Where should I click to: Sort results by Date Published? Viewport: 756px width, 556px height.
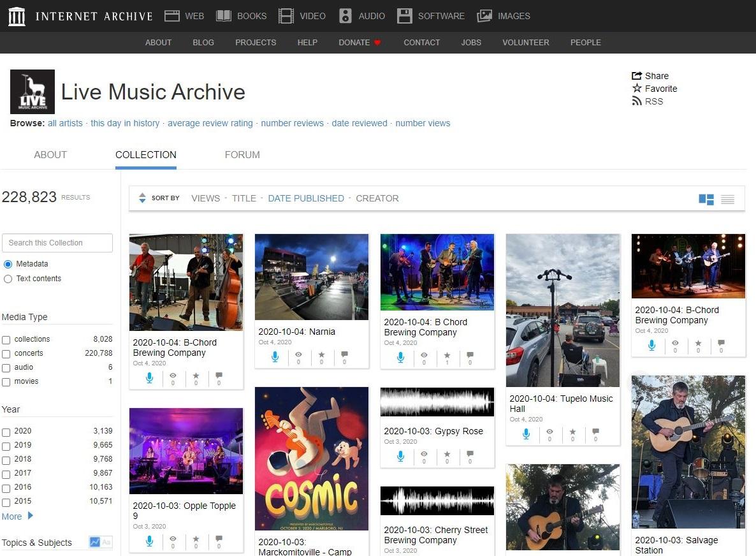tap(306, 198)
